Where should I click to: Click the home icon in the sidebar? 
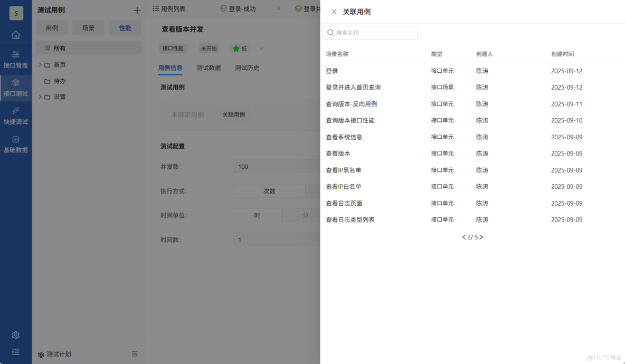(x=16, y=34)
